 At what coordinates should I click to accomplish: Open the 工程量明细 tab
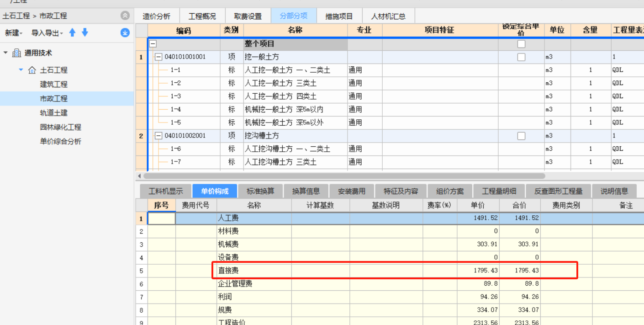[499, 191]
